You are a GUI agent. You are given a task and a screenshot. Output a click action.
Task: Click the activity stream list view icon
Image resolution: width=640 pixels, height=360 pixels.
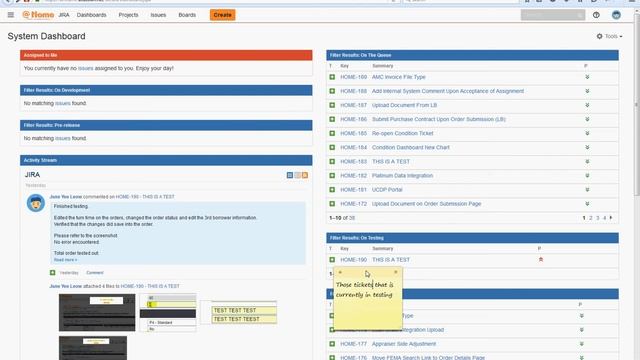[298, 175]
